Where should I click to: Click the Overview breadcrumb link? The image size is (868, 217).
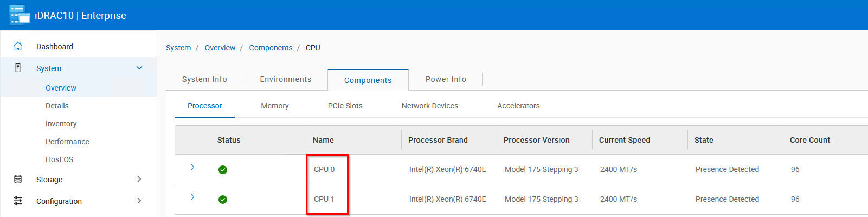point(220,48)
